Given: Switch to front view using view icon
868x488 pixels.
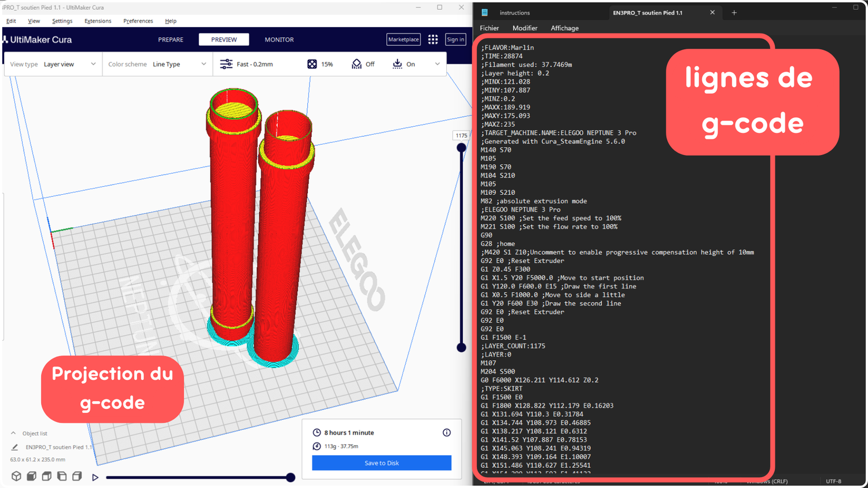Looking at the screenshot, I should tap(32, 476).
